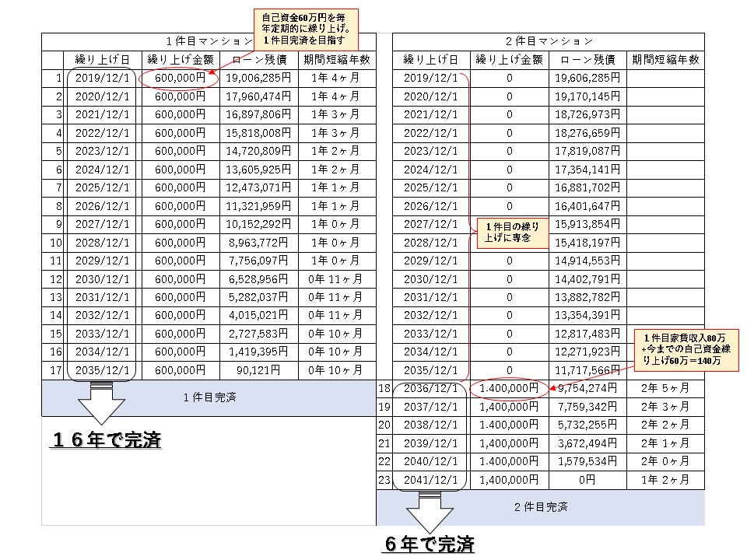Click the red-circled 600,000円 in row 1

point(178,78)
